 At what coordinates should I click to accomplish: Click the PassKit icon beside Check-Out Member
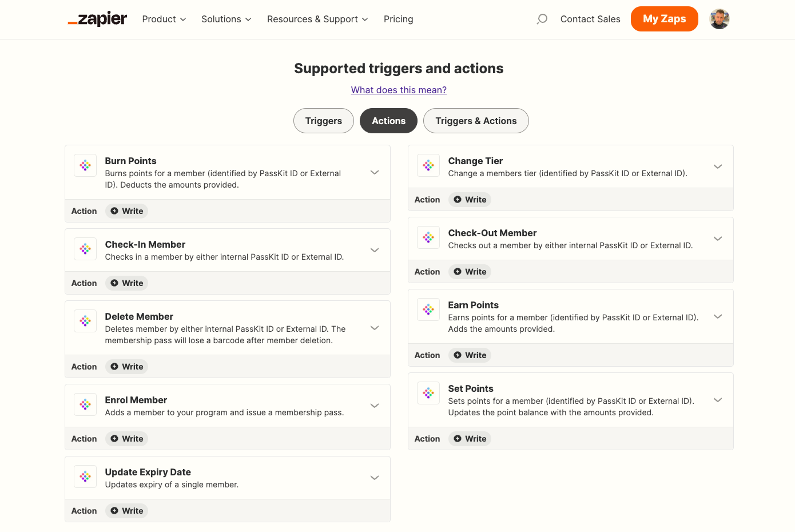(x=428, y=237)
